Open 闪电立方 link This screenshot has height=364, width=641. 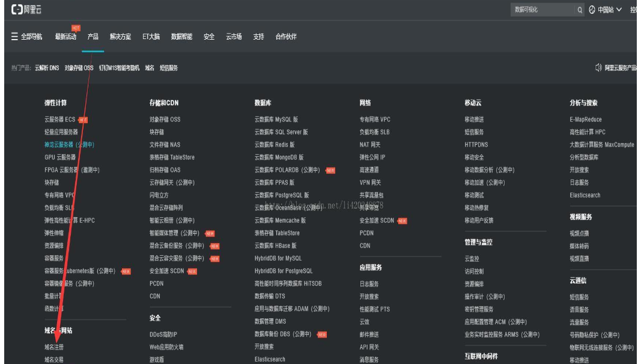point(159,195)
